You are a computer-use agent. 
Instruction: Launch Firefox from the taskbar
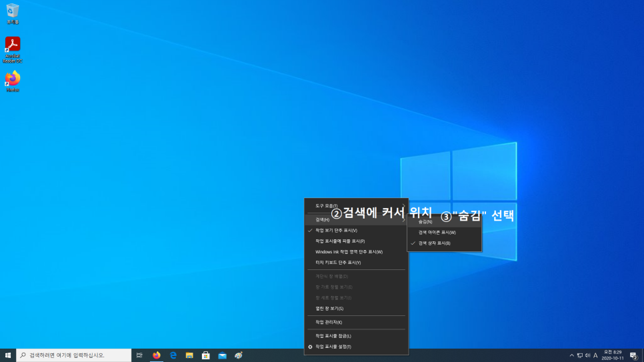pos(157,355)
